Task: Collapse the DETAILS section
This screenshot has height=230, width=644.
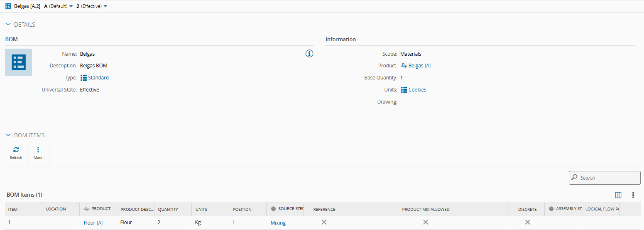Action: pos(8,25)
